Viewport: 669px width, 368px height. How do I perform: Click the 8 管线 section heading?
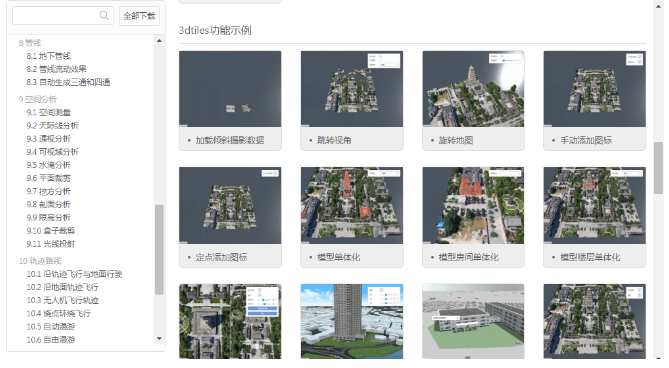point(30,43)
